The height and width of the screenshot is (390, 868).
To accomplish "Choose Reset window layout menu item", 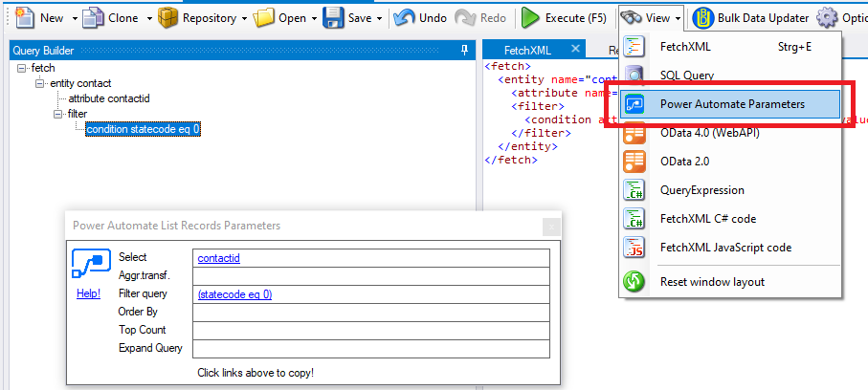I will point(730,282).
